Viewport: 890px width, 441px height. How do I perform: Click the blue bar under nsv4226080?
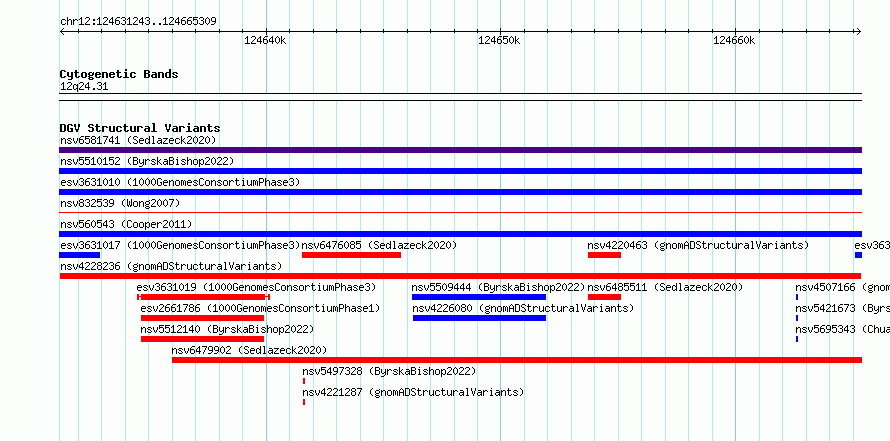coord(479,318)
